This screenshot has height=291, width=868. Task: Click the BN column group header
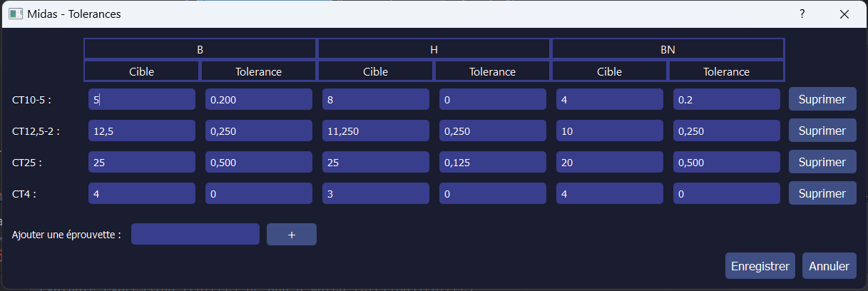tap(668, 49)
